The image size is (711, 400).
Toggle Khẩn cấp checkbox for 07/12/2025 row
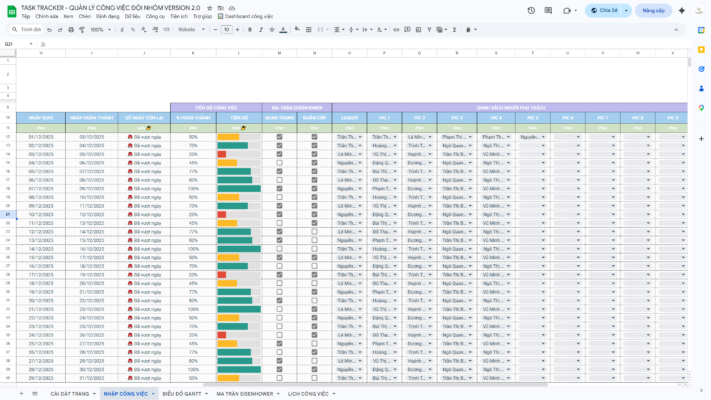[314, 188]
